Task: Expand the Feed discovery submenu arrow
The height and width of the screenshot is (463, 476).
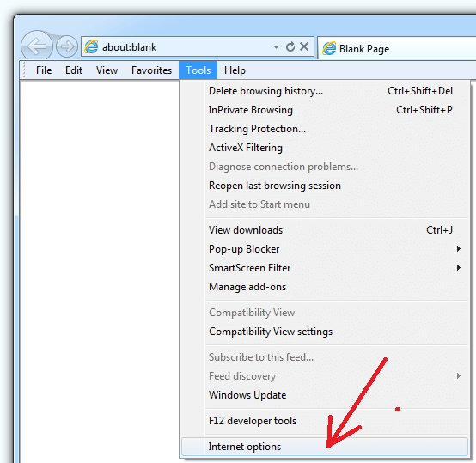Action: [x=459, y=376]
